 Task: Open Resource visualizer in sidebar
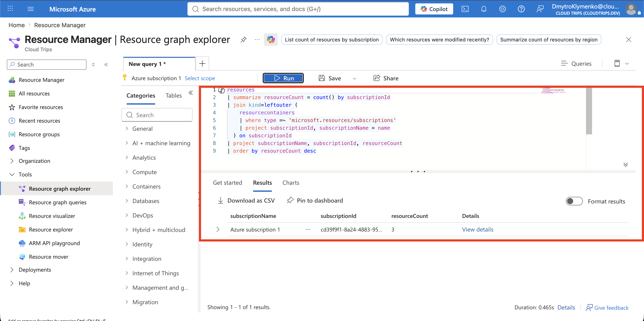(52, 216)
